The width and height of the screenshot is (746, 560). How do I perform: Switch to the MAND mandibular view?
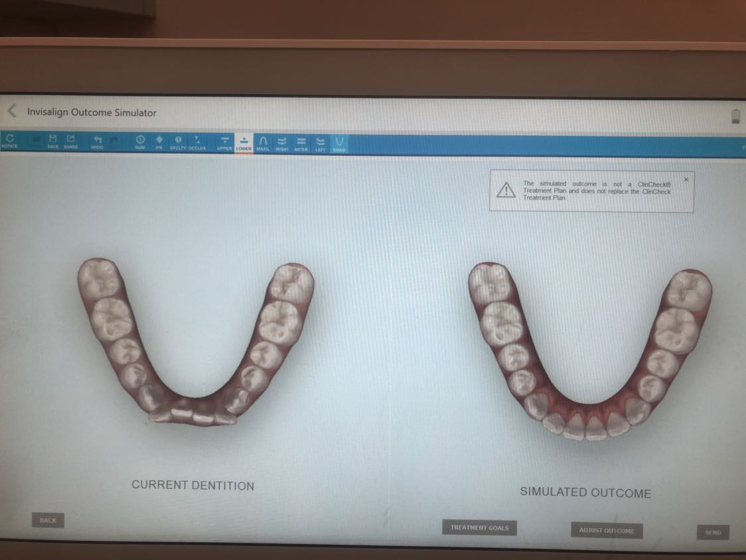pos(339,144)
